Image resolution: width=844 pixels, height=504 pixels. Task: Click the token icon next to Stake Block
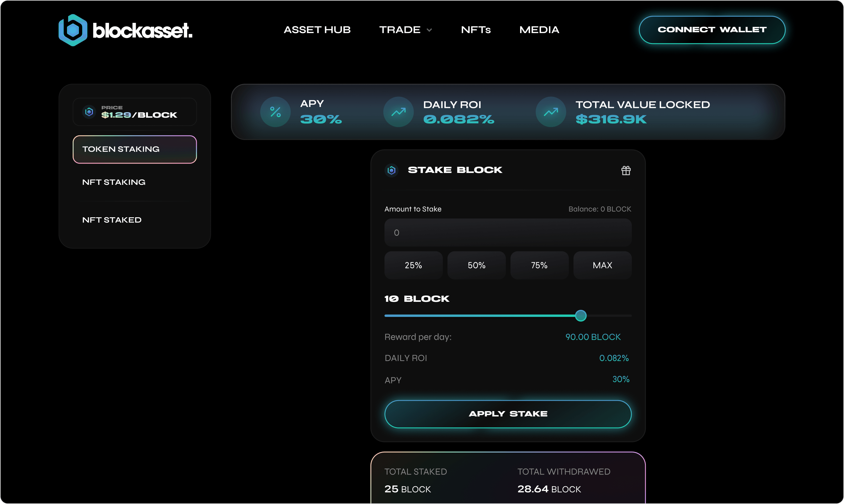point(391,170)
